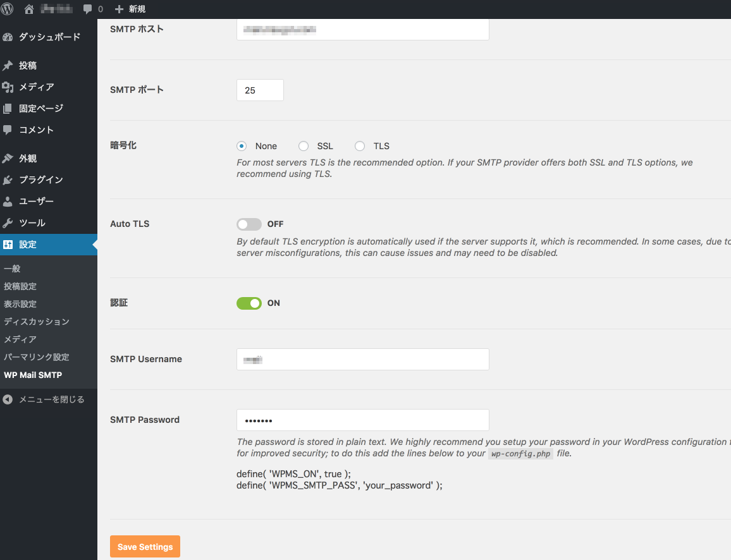Click the SMTP Username label
Viewport: 731px width, 560px height.
tap(146, 359)
